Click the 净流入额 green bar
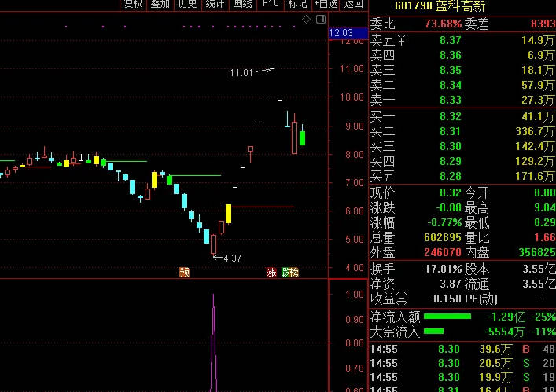Screen dimensions: 556x392 [x=447, y=317]
